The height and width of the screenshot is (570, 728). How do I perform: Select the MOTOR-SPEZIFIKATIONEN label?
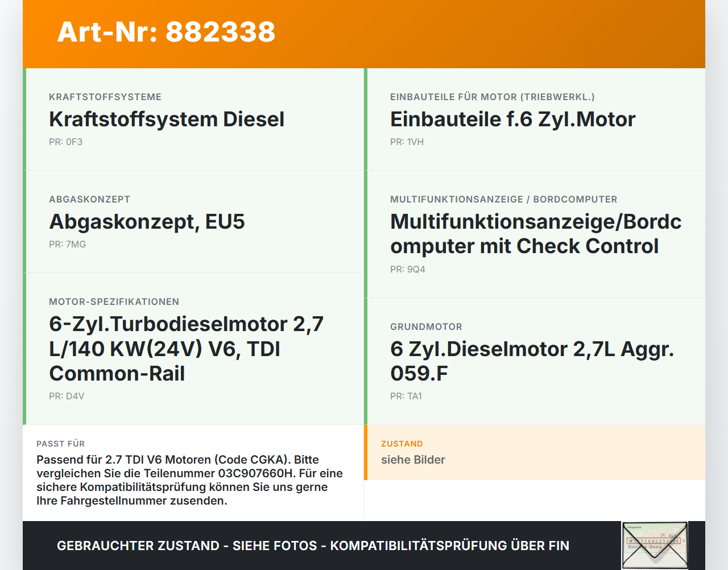[x=114, y=301]
